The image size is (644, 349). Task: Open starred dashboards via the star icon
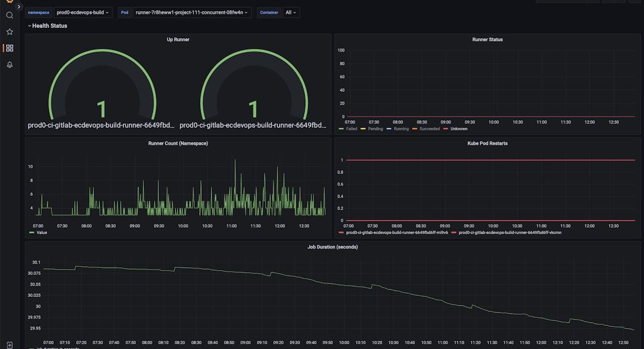pyautogui.click(x=9, y=31)
